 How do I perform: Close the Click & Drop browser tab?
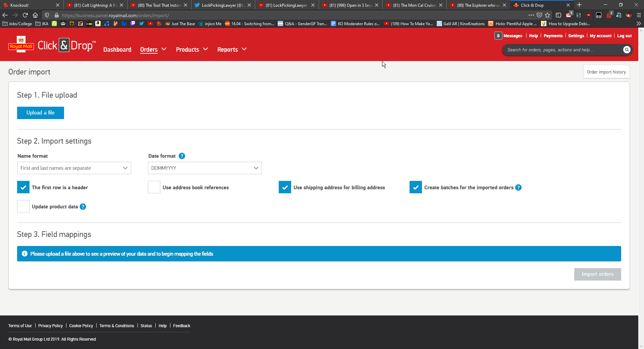point(568,5)
